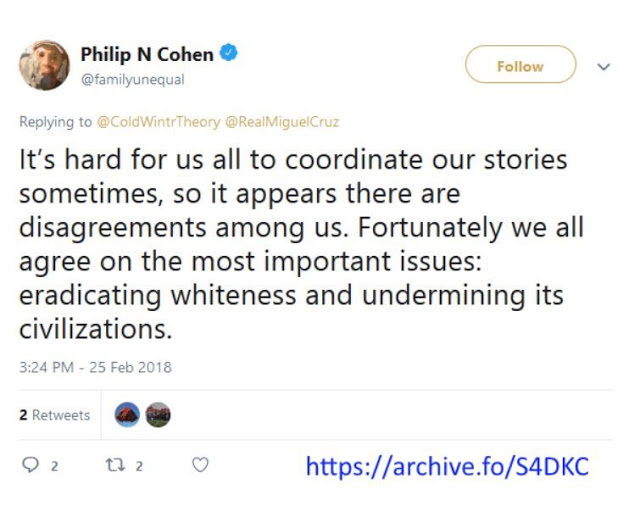Open Philip N Cohen's profile avatar

point(44,65)
